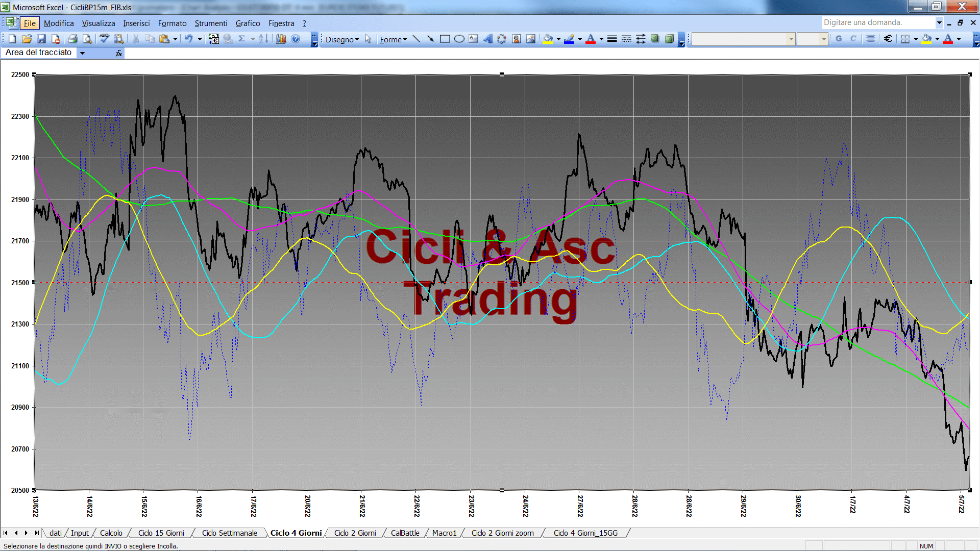Viewport: 980px width, 551px height.
Task: Switch to Ciclo 2 Giorni zoom sheet
Action: (x=502, y=533)
